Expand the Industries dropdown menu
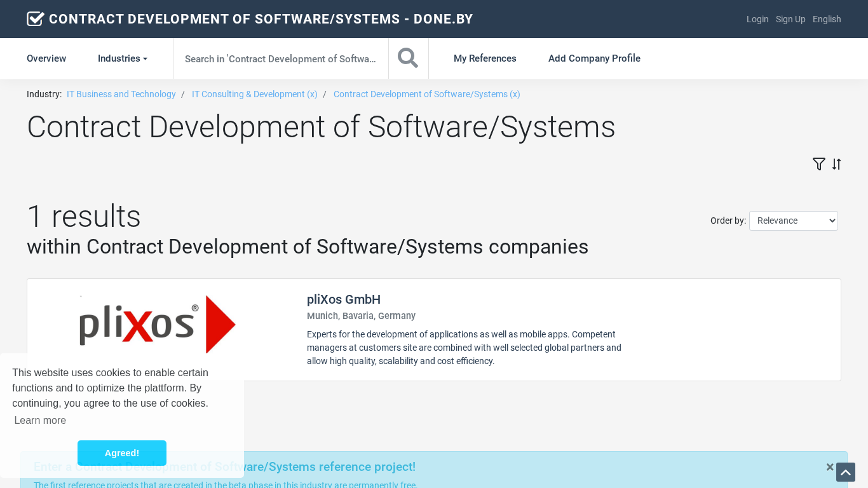 click(122, 58)
